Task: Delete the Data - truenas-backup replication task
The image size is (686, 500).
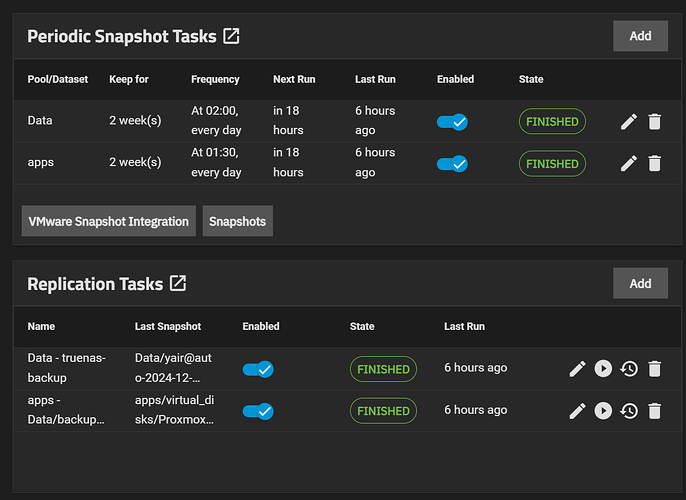Action: [654, 369]
